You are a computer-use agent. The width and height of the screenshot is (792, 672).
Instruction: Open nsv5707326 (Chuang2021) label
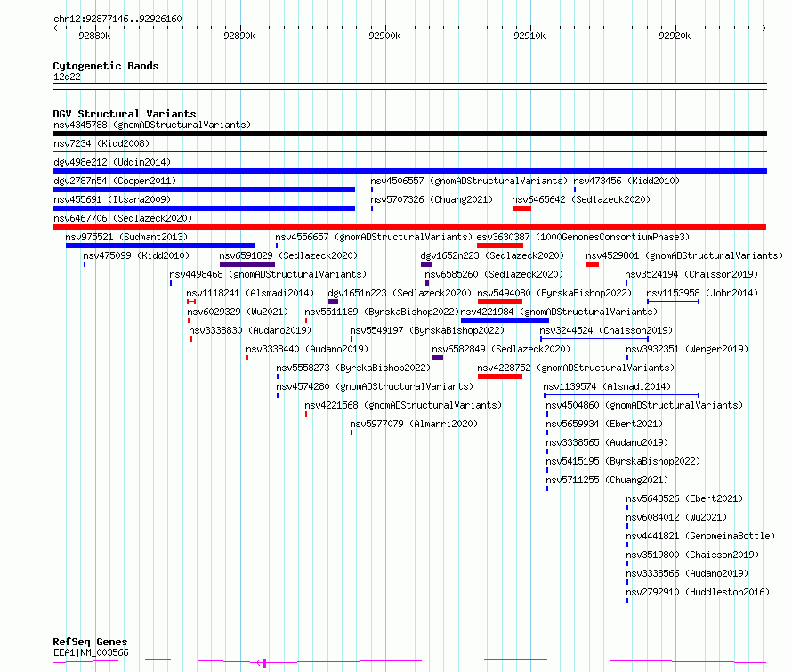(432, 199)
